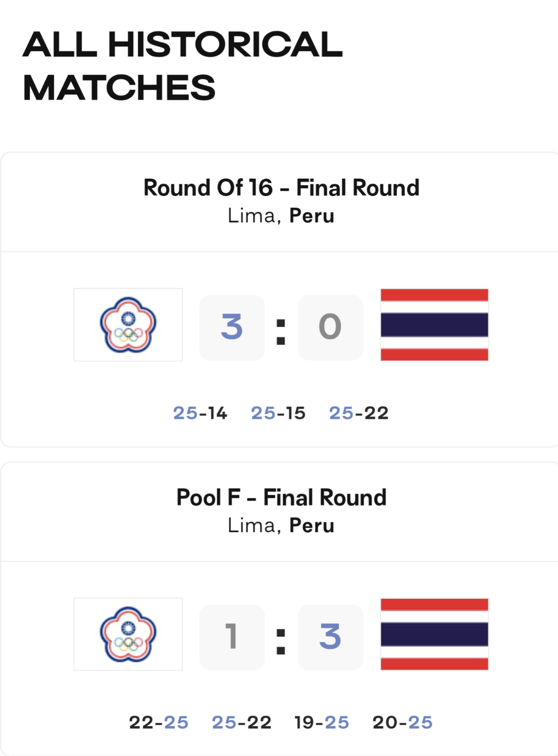Image resolution: width=558 pixels, height=756 pixels.
Task: Click Chinese Taipei flag in Pool F match
Action: 128,634
